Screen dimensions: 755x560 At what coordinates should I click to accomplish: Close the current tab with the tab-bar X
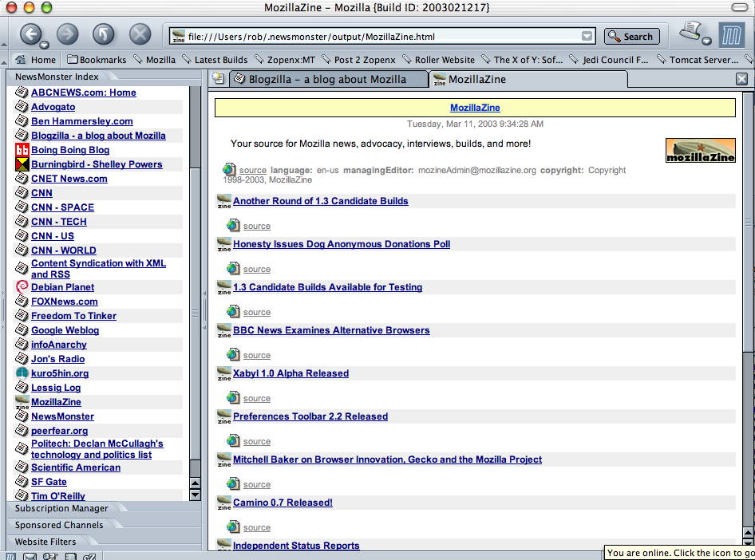[x=741, y=79]
